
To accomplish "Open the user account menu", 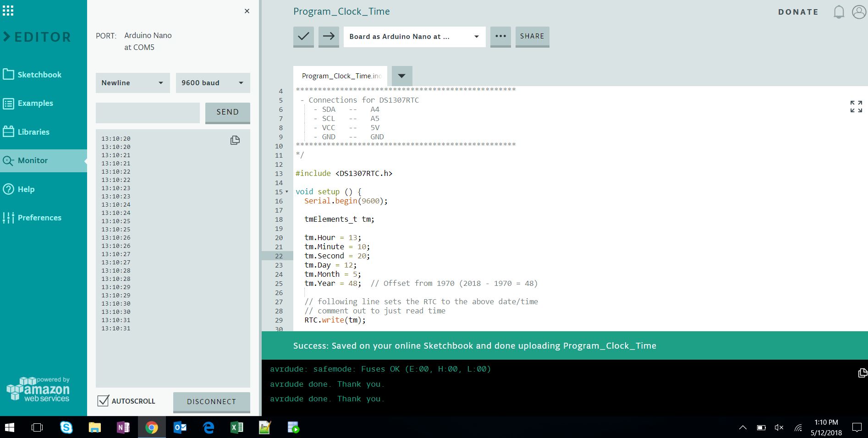I will point(858,12).
